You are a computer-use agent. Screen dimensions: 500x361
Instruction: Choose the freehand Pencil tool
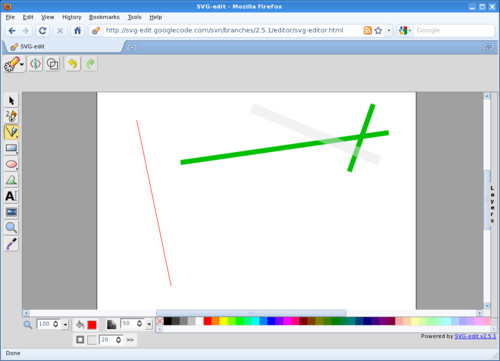(11, 116)
